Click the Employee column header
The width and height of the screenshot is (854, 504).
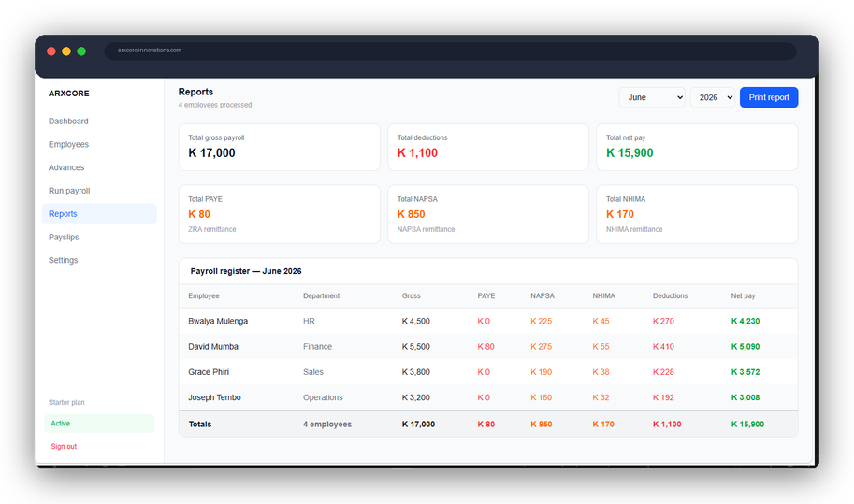(x=204, y=296)
